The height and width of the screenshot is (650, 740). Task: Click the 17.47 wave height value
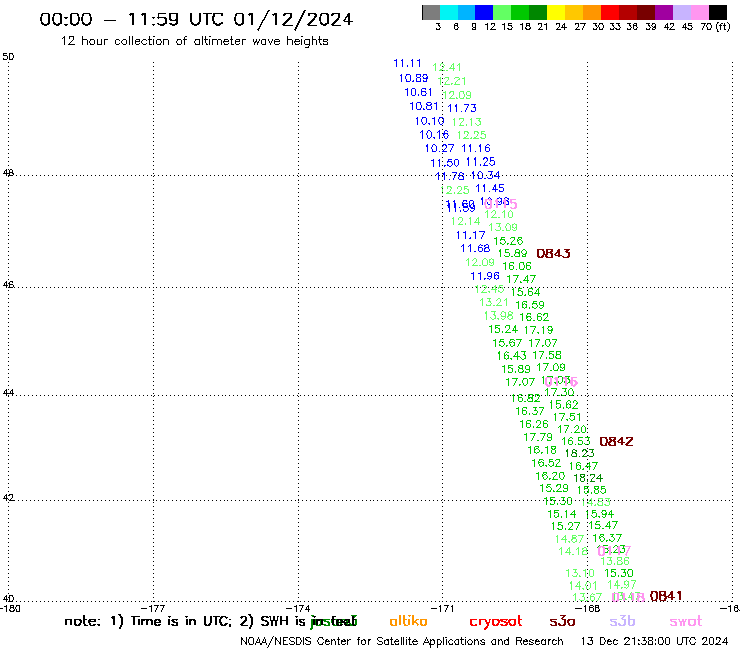pyautogui.click(x=521, y=279)
